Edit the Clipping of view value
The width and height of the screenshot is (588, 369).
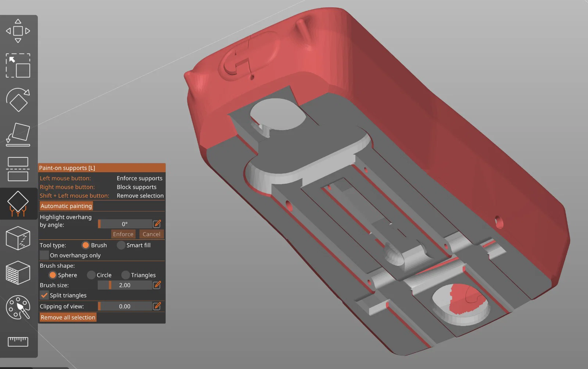[x=157, y=306]
